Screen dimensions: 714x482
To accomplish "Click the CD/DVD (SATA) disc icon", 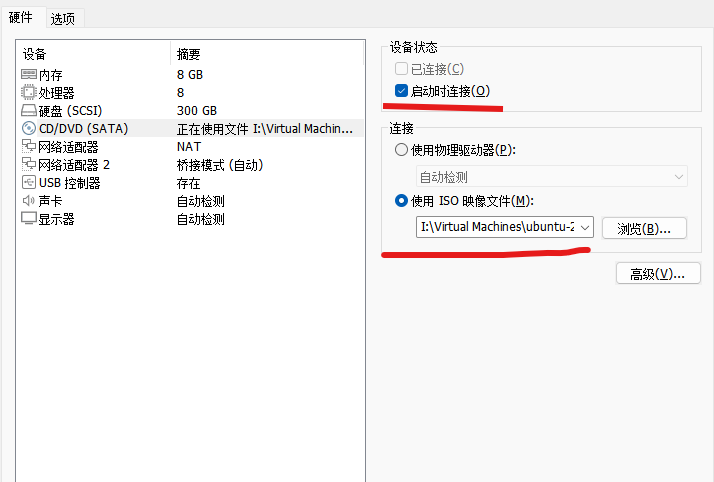I will [x=29, y=128].
